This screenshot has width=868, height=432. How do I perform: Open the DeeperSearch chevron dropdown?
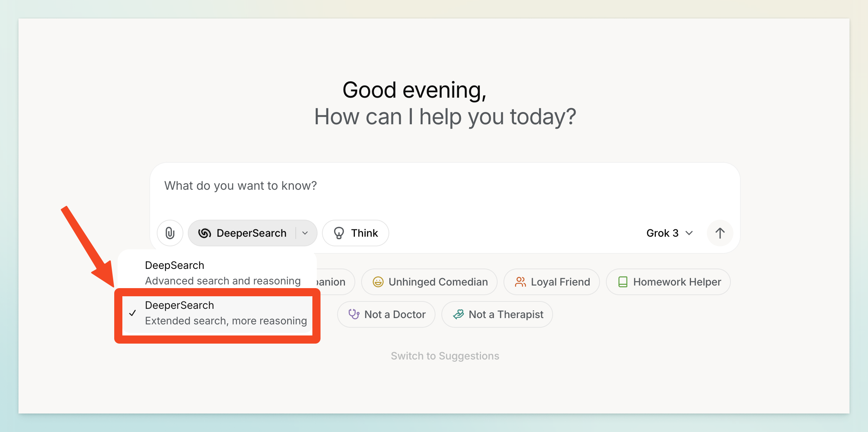pyautogui.click(x=305, y=233)
